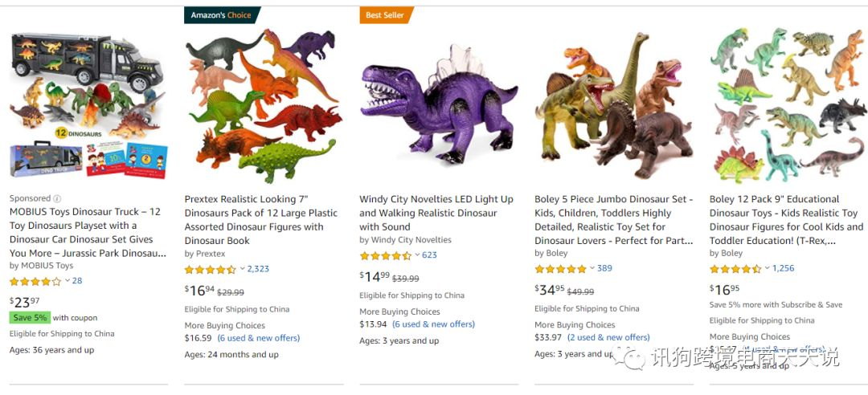The height and width of the screenshot is (395, 868).
Task: Click the green Save 5% coupon badge
Action: (30, 318)
